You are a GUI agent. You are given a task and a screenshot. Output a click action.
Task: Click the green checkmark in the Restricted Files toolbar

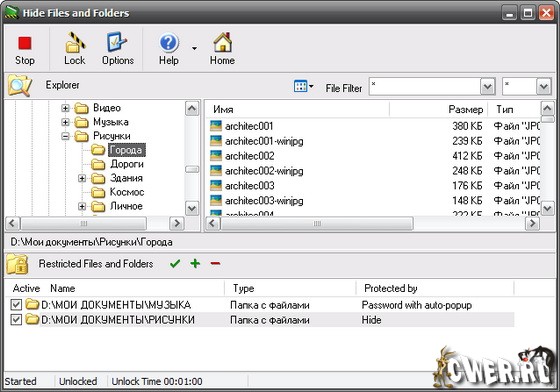[x=175, y=264]
